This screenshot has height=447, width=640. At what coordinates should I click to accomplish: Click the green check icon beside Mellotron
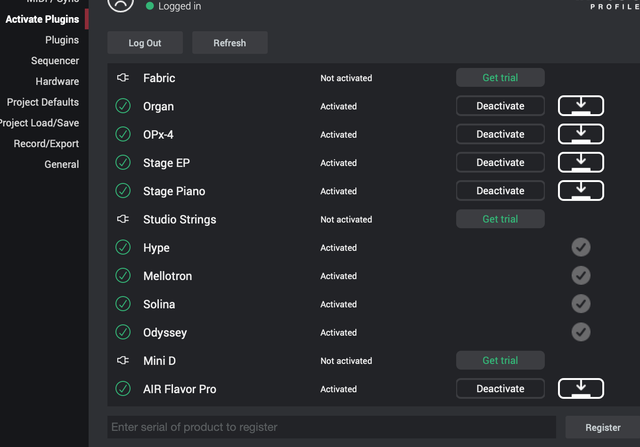(123, 276)
